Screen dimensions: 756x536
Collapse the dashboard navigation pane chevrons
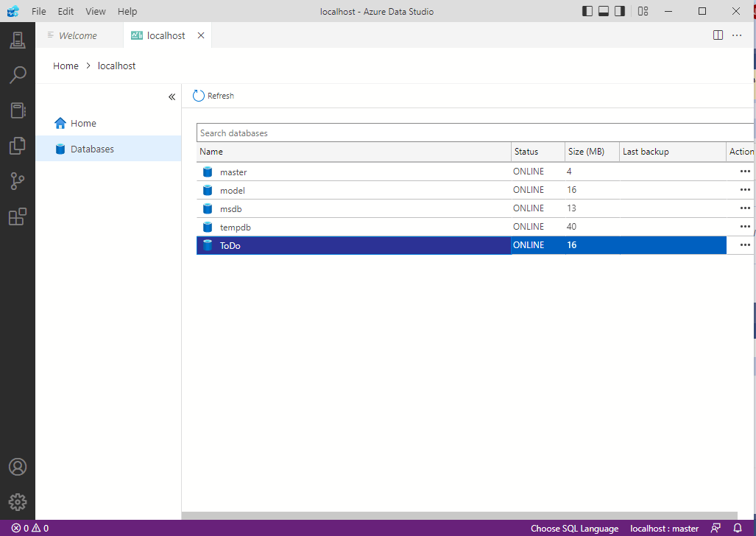click(x=172, y=96)
